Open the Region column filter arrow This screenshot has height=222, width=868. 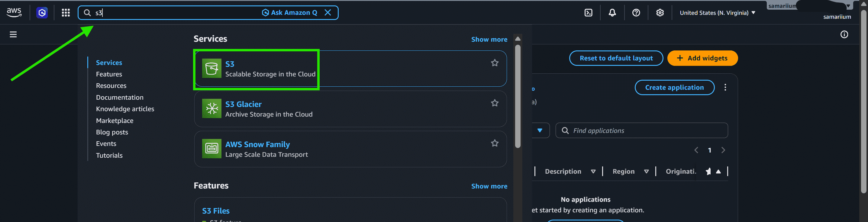coord(646,172)
